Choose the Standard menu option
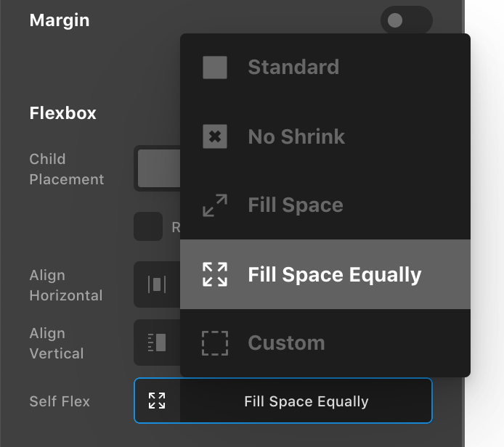 point(325,67)
